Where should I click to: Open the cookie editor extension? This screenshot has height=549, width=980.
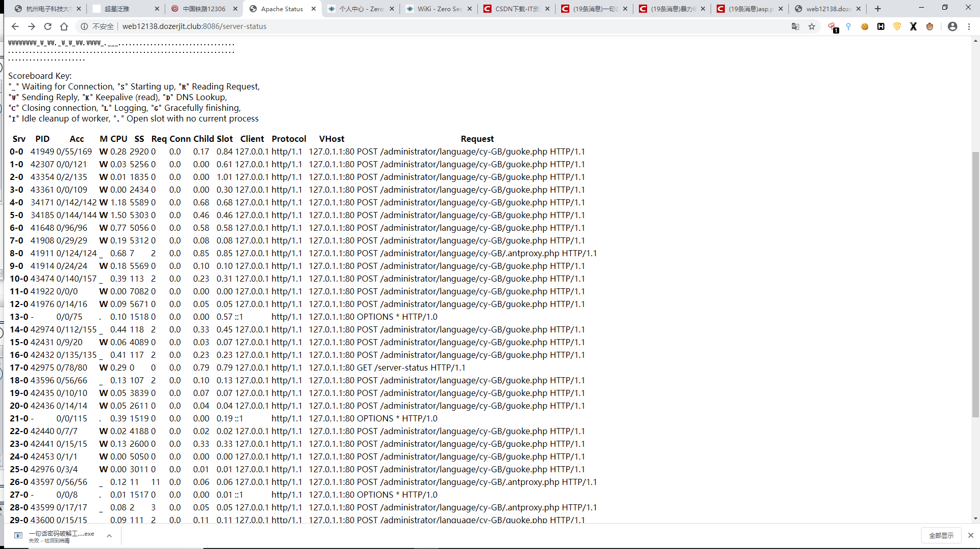coord(865,26)
